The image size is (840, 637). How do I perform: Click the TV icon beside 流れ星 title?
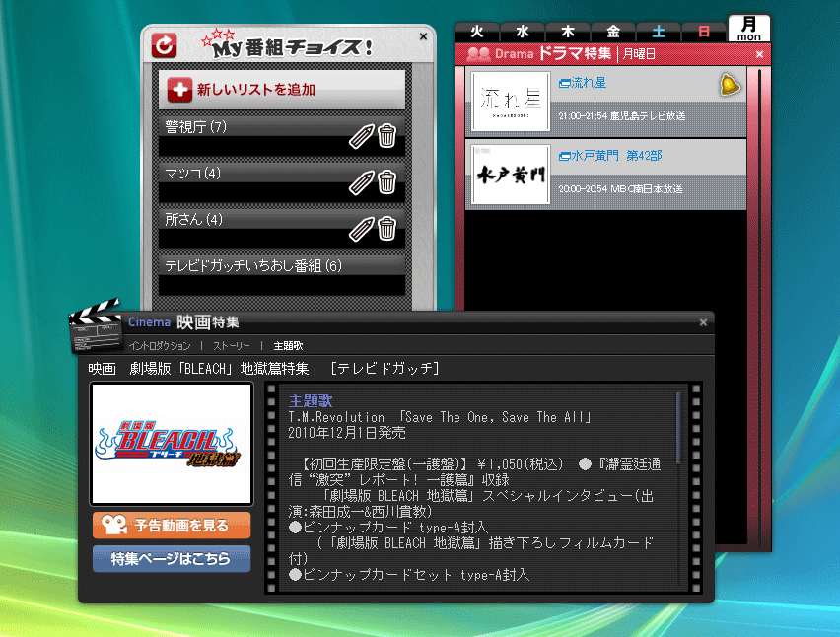(x=564, y=83)
